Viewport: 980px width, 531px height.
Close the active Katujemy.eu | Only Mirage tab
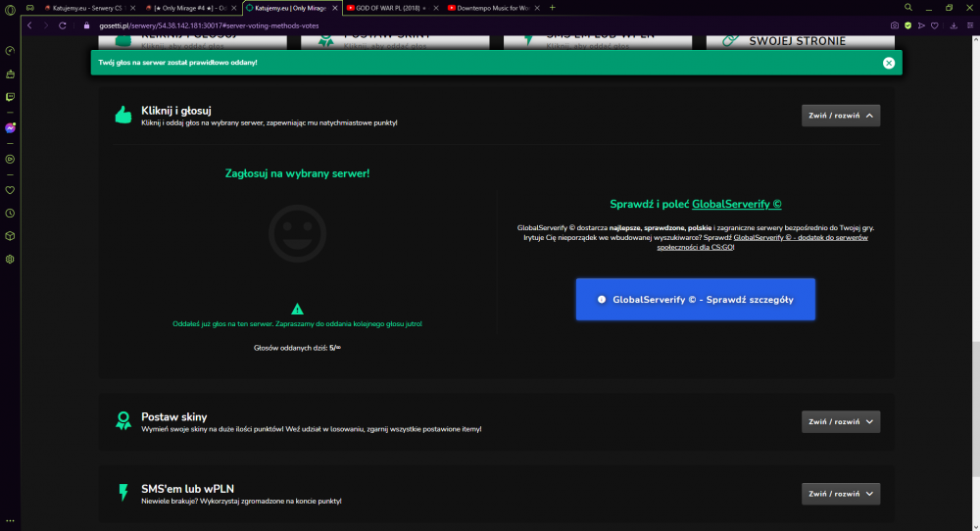pos(335,8)
